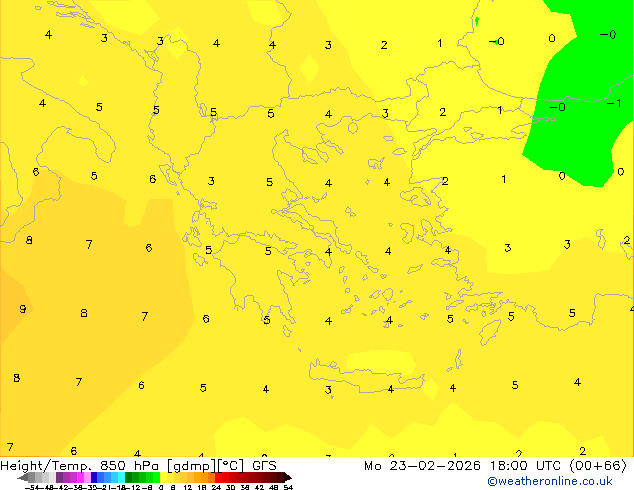The height and width of the screenshot is (490, 634).
Task: Click the dark maroon right arrow of legend
Action: pyautogui.click(x=288, y=478)
